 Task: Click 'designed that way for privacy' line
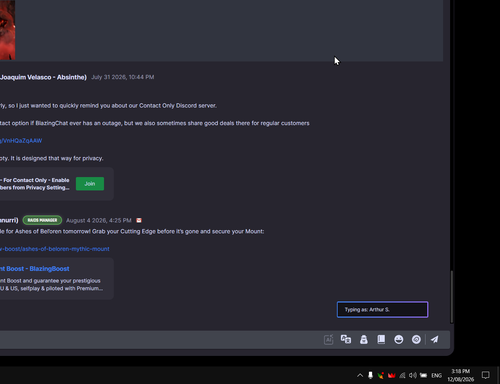tap(52, 158)
